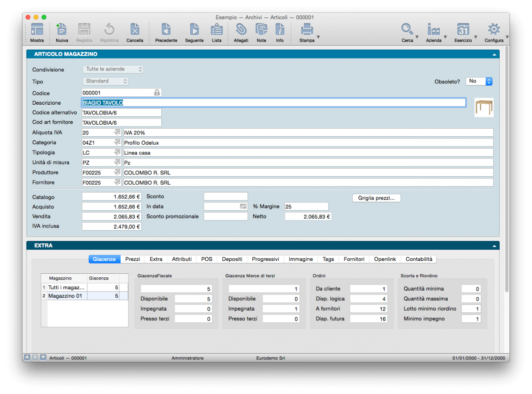Collapse the Articolo Magazzino section

pos(494,55)
